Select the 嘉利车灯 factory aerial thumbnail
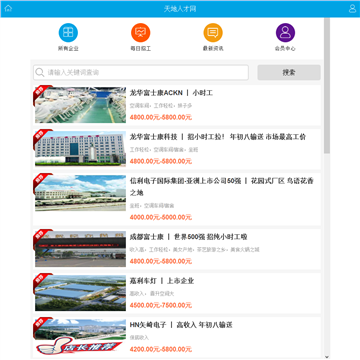 [x=80, y=293]
